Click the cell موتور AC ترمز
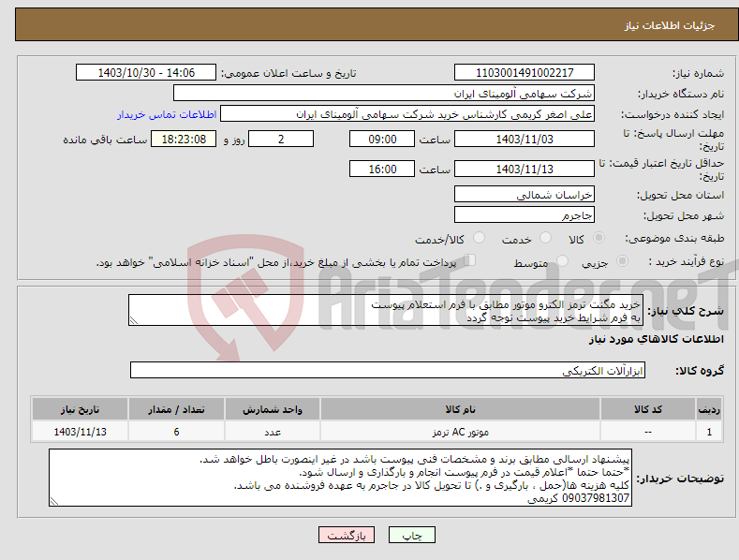The height and width of the screenshot is (560, 739). coord(460,432)
